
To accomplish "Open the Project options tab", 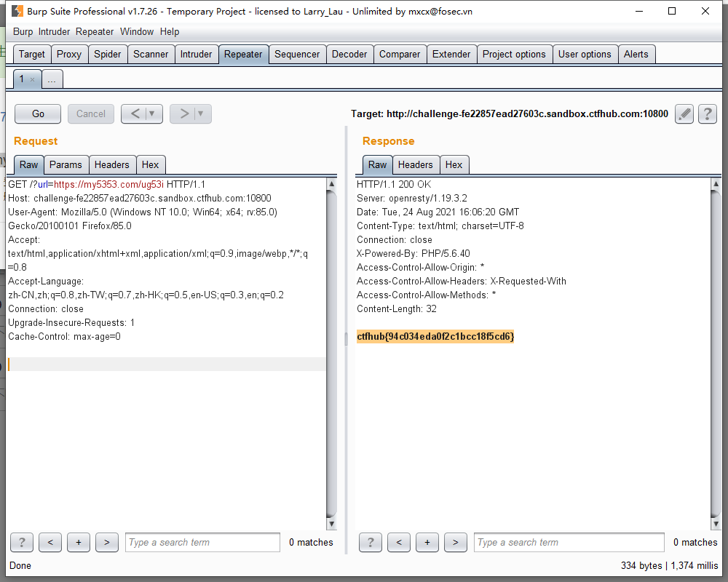I will pyautogui.click(x=514, y=55).
